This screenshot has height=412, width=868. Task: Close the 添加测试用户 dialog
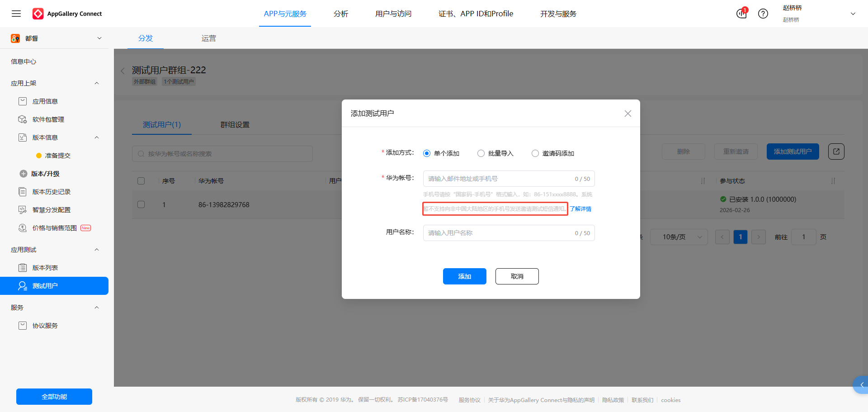click(627, 114)
